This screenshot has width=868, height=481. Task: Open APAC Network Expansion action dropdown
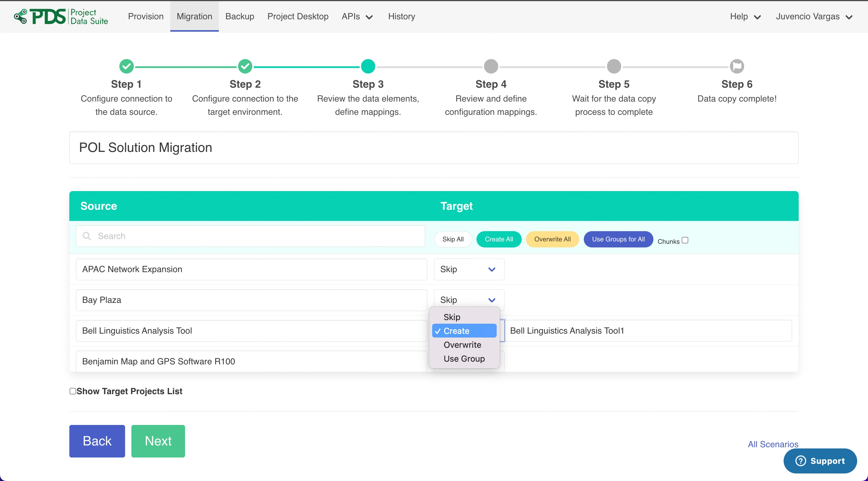coord(469,269)
